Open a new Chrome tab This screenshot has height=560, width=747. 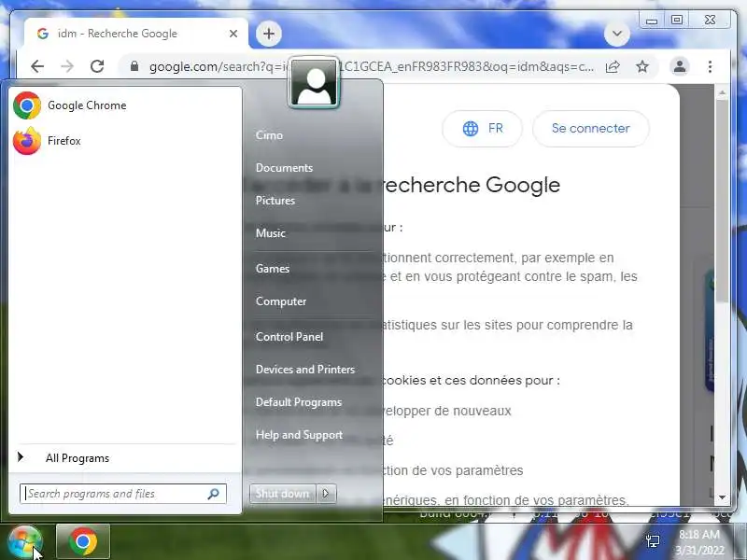click(269, 34)
